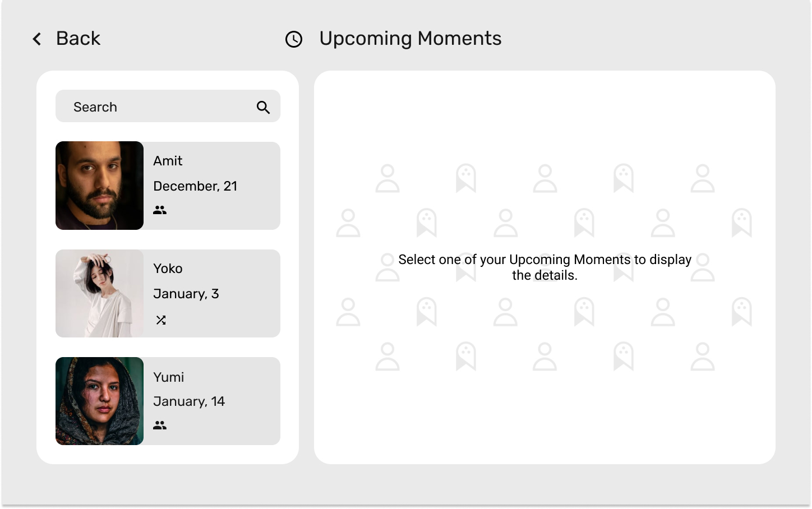Click the placeholder message in details panel

[x=545, y=267]
